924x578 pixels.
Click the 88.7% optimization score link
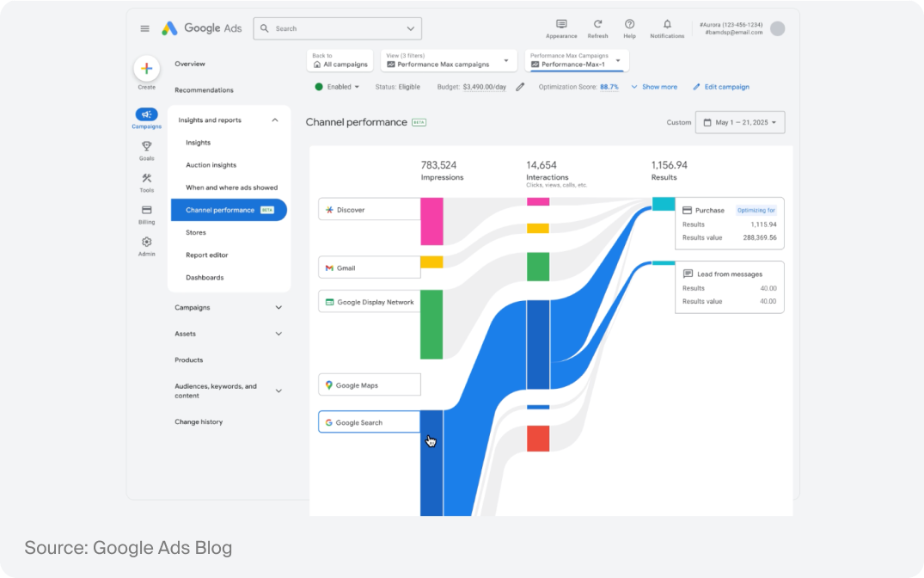[609, 87]
